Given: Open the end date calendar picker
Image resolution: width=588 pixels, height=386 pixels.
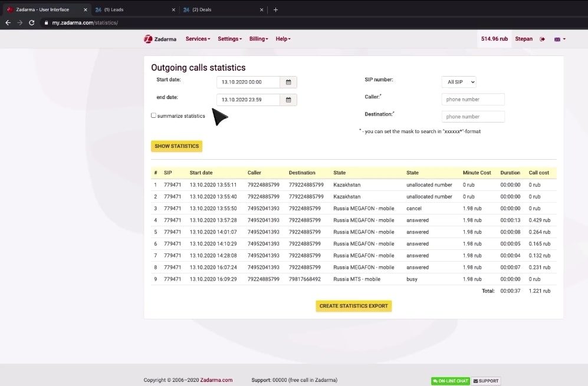Looking at the screenshot, I should pos(288,100).
